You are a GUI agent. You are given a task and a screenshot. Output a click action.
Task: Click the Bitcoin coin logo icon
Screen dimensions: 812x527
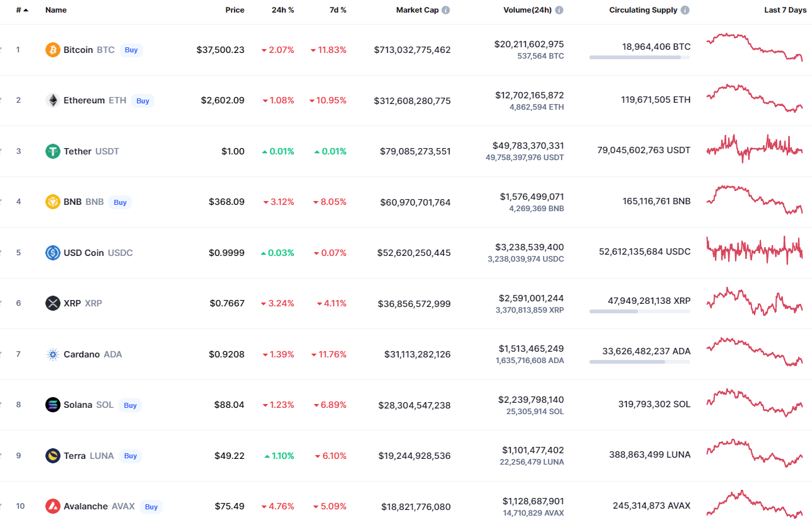click(x=53, y=50)
